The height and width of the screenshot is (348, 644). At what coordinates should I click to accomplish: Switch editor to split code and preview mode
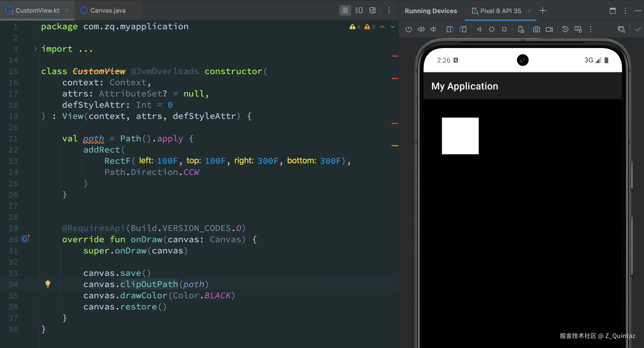(x=359, y=10)
